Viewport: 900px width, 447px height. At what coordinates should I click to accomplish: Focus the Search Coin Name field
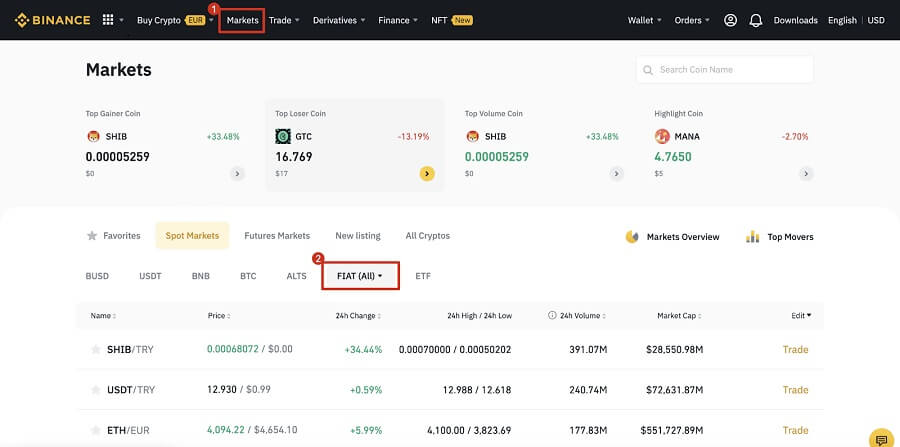coord(725,69)
